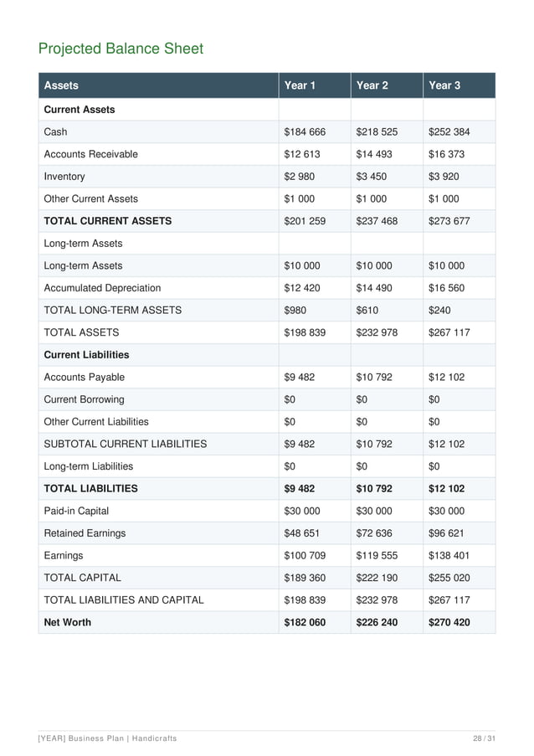Click Year 1 Cash value $184 666
534x756 pixels.
point(305,131)
